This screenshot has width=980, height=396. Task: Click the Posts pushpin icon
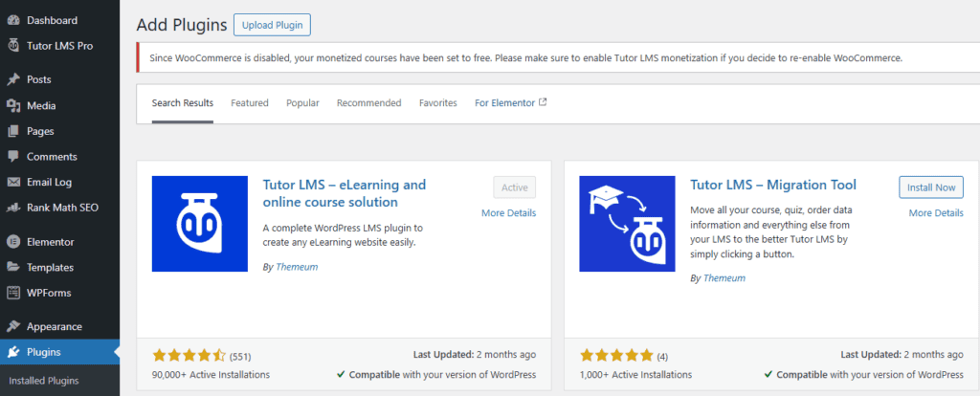pos(13,79)
